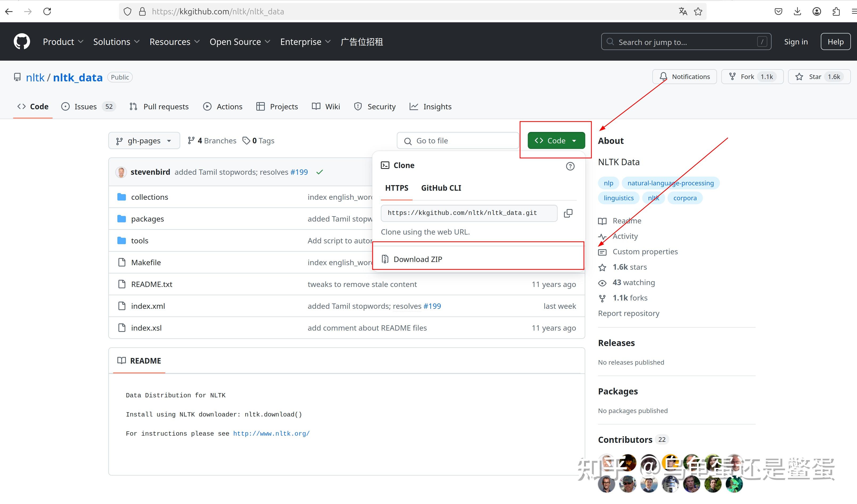Screen dimensions: 857x504
Task: Click the nlp topic tag
Action: tap(608, 183)
